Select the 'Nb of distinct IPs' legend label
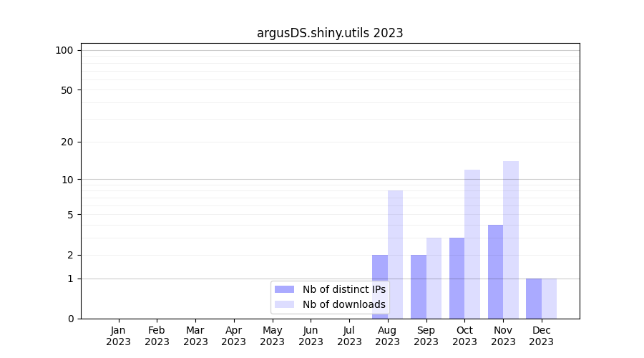 pos(343,289)
